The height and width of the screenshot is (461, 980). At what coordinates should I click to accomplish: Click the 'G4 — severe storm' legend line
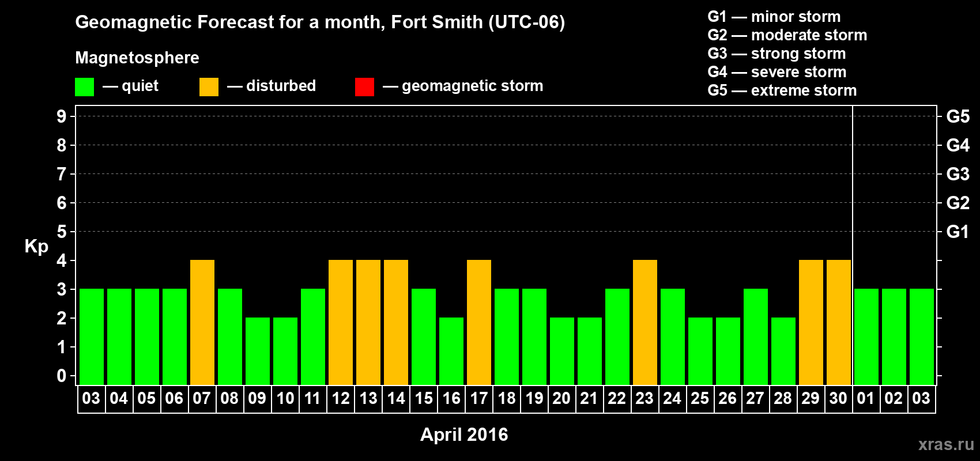pyautogui.click(x=777, y=72)
